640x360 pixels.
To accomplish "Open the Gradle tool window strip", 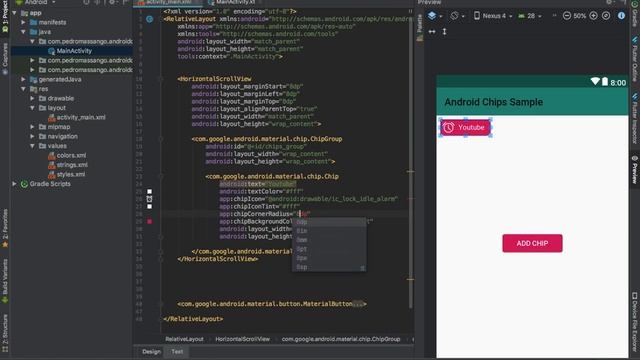I will click(x=635, y=13).
